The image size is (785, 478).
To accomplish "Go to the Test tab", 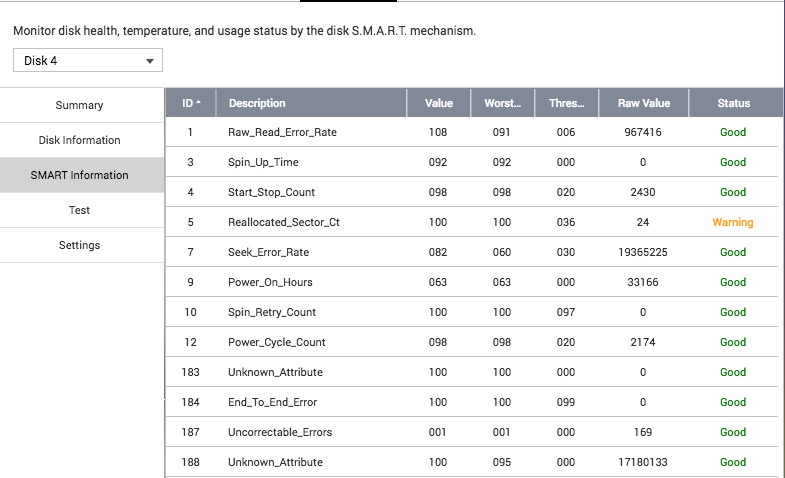I will pos(80,210).
